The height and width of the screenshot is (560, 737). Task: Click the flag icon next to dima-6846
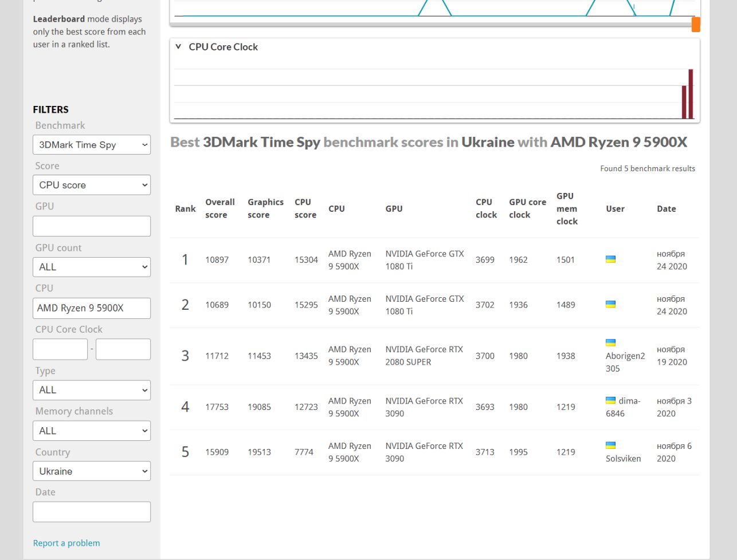coord(610,400)
